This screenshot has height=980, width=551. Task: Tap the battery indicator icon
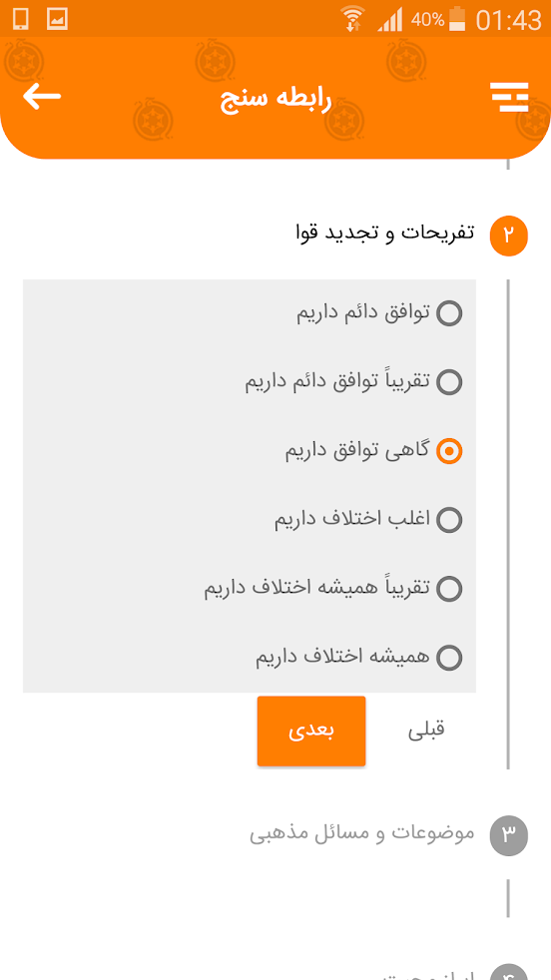click(x=458, y=19)
